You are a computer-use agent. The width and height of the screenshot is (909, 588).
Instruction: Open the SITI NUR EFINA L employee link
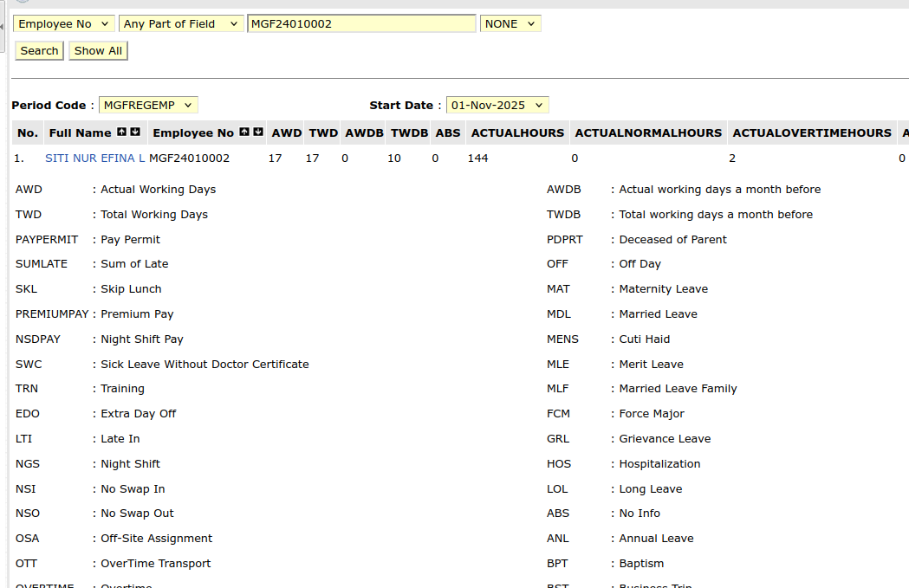click(94, 158)
